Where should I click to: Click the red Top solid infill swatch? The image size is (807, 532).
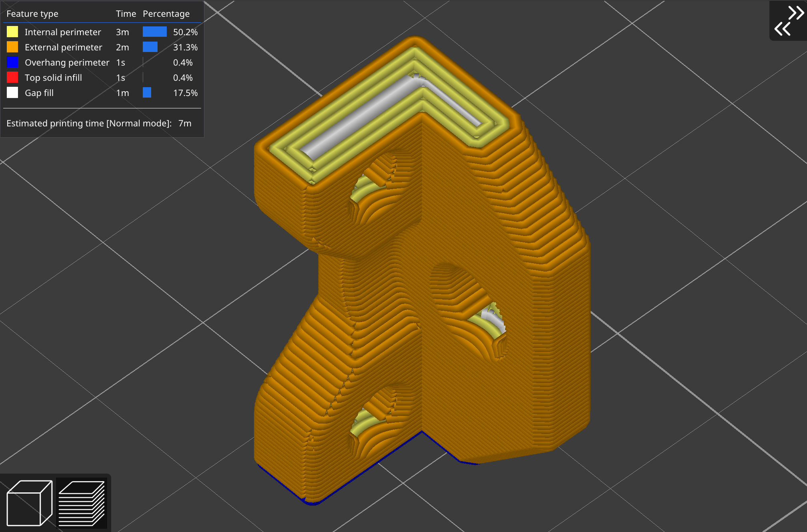(12, 78)
